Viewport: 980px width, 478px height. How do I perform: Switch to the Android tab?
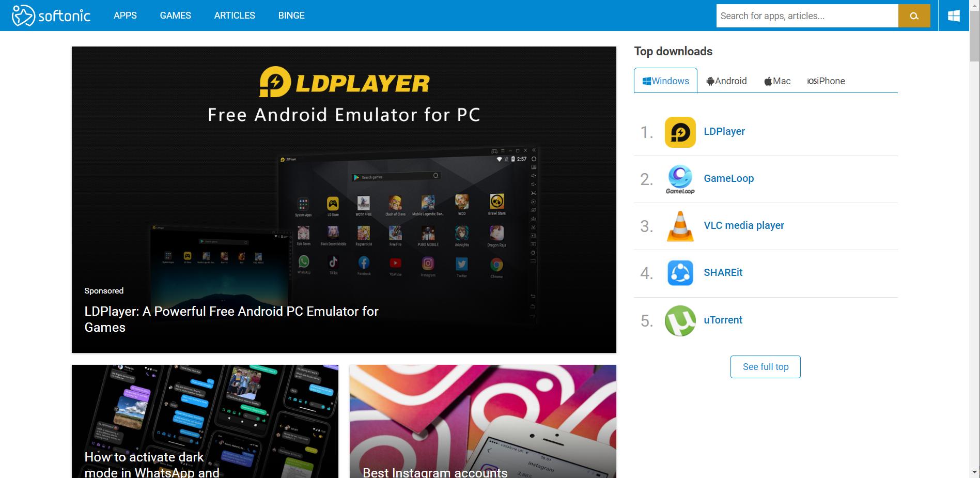[x=726, y=81]
